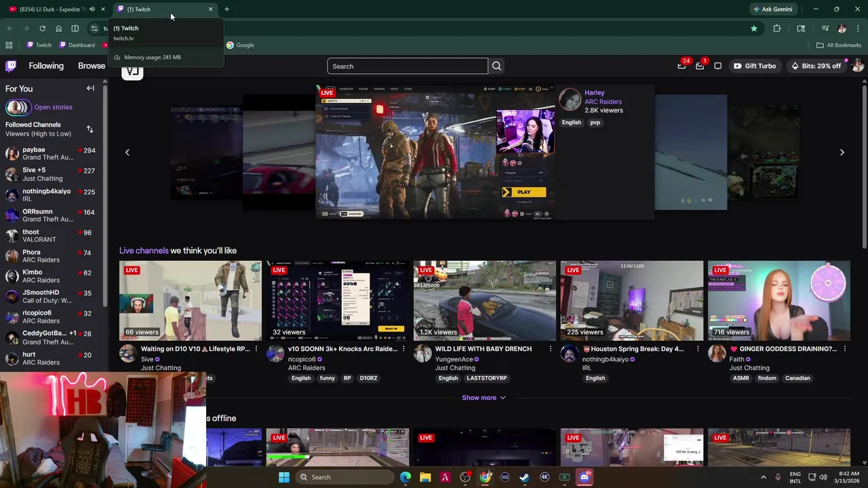868x488 pixels.
Task: Open the Chrome apps grid icon
Action: [9, 45]
